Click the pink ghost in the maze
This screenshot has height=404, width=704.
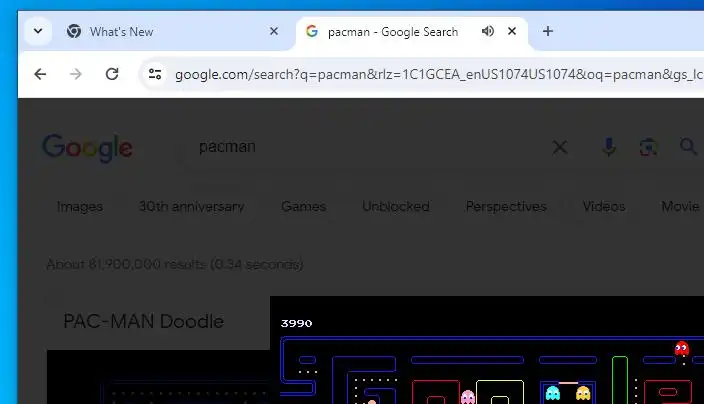click(467, 397)
